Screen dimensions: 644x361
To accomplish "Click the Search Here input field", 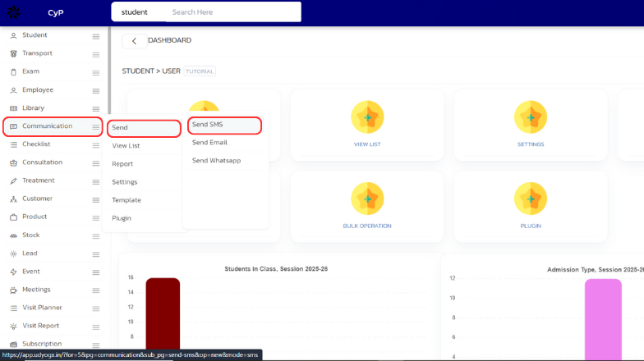I will 233,12.
